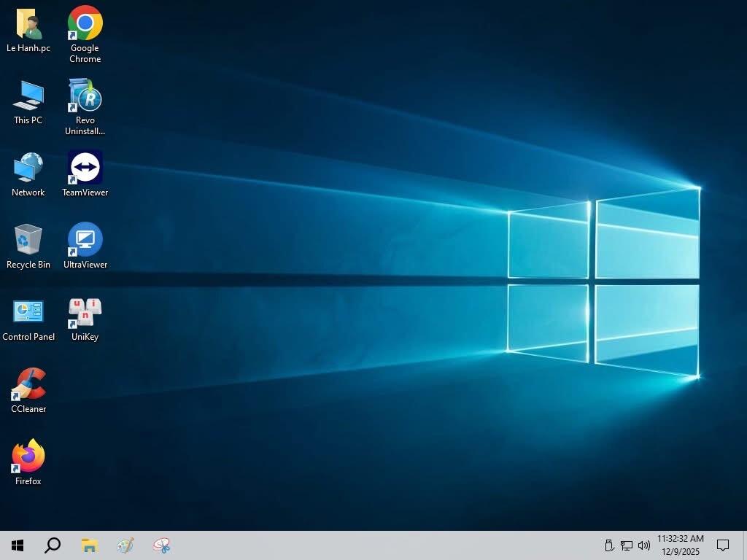This screenshot has height=560, width=747.
Task: Select the Control Panel desktop icon
Action: click(x=28, y=313)
